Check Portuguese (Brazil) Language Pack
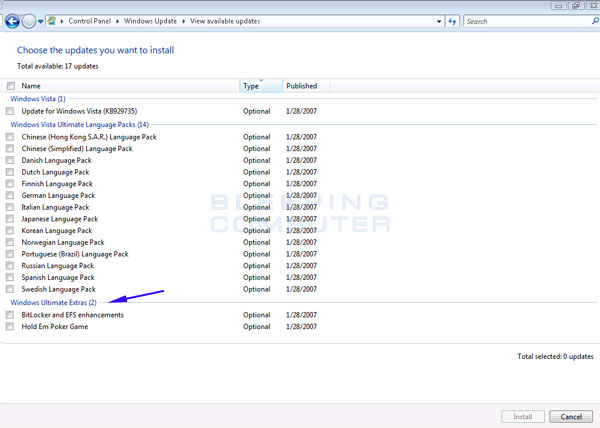 coord(10,254)
